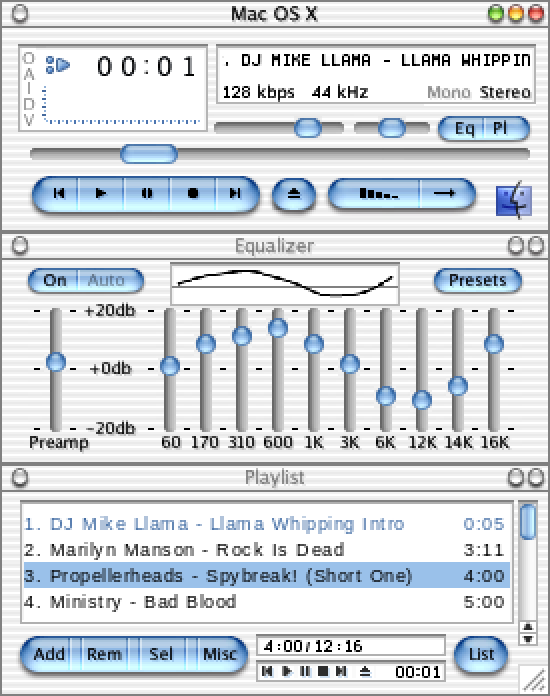Open the equalizer Presets menu

pos(478,281)
